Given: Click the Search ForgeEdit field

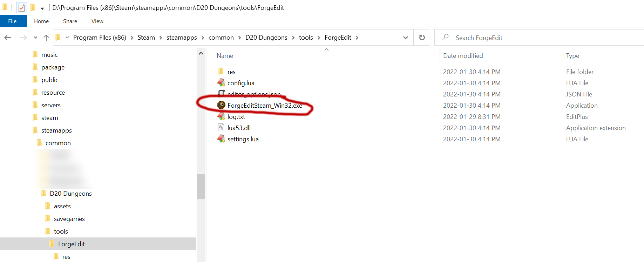Looking at the screenshot, I should [539, 38].
